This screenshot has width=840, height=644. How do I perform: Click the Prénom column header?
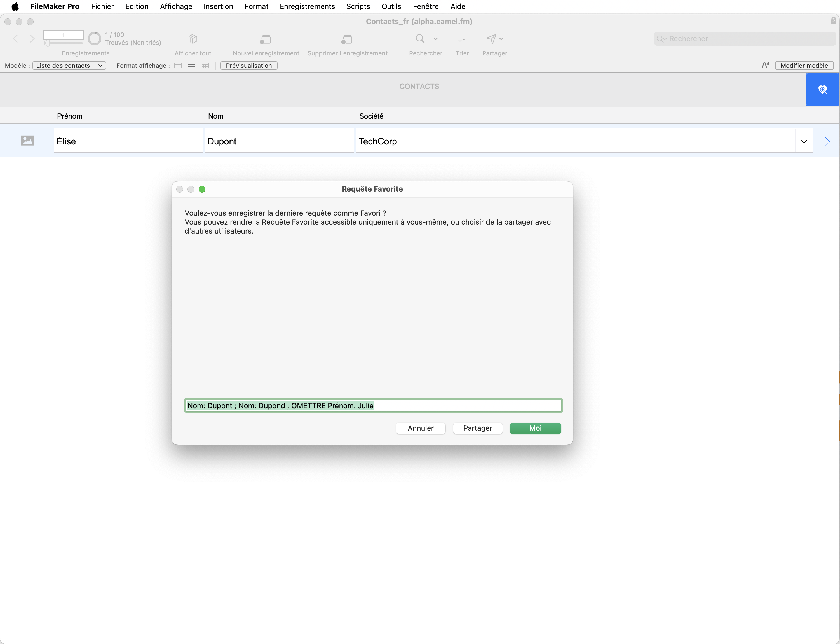70,116
